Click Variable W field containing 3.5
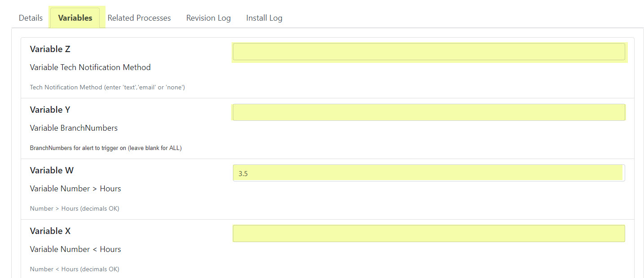Viewport: 644px width, 278px height. (429, 173)
